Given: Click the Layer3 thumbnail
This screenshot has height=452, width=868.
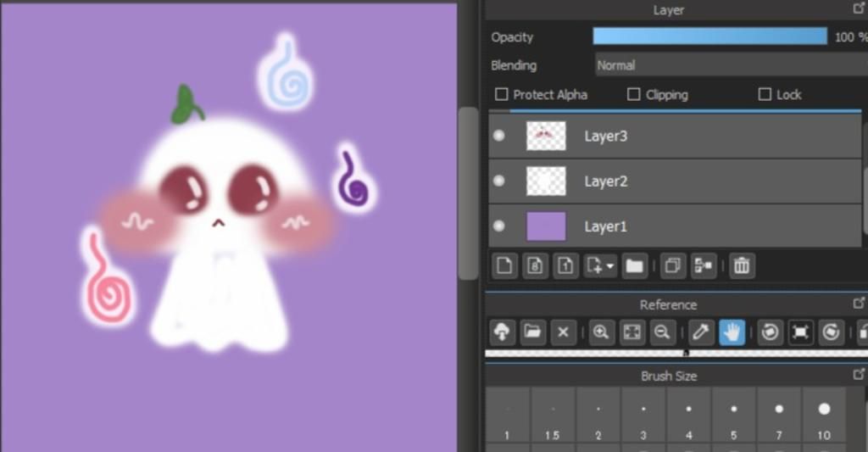Looking at the screenshot, I should (546, 136).
